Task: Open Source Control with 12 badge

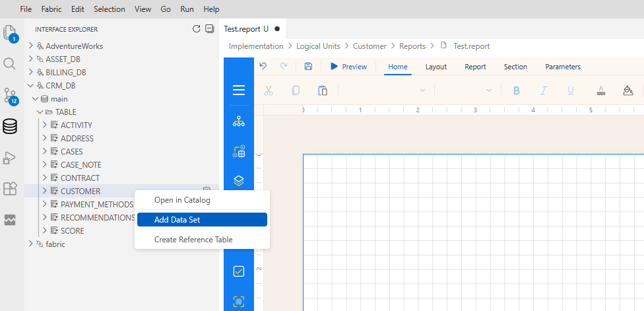Action: pyautogui.click(x=11, y=95)
